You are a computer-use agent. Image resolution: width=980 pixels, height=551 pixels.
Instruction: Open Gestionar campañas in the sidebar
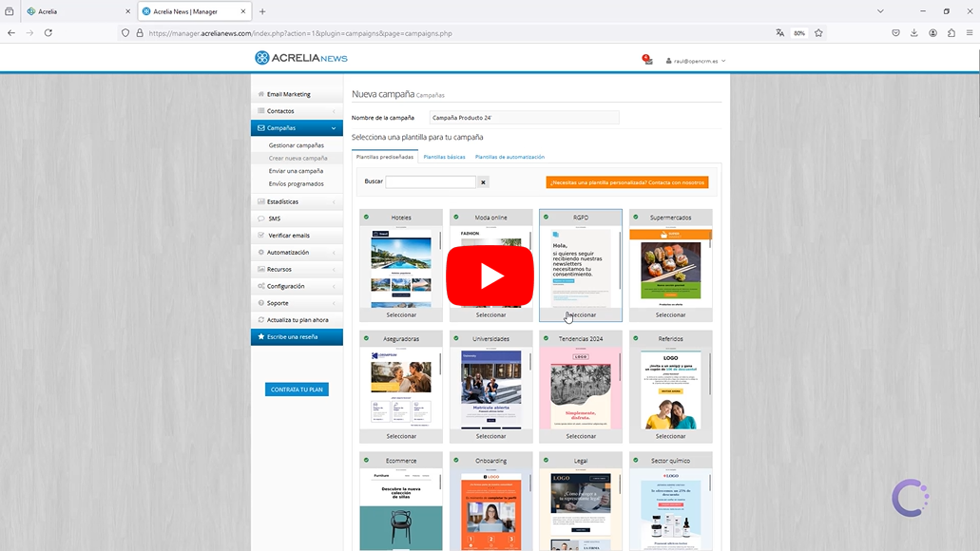[297, 145]
